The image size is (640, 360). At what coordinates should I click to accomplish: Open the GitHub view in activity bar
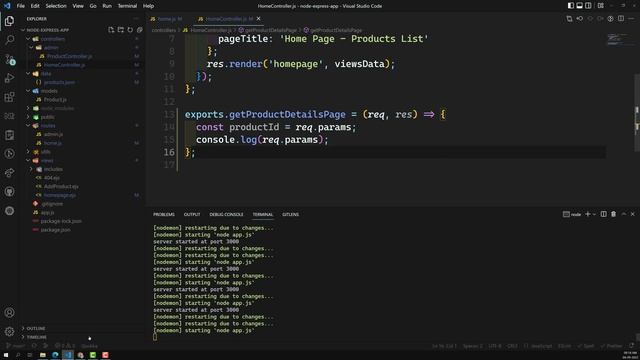[9, 191]
